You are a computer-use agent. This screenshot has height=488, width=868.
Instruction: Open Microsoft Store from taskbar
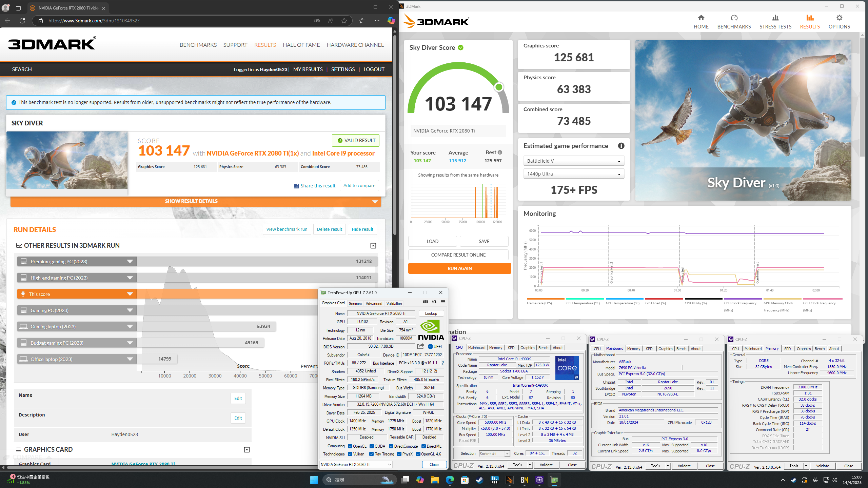465,480
